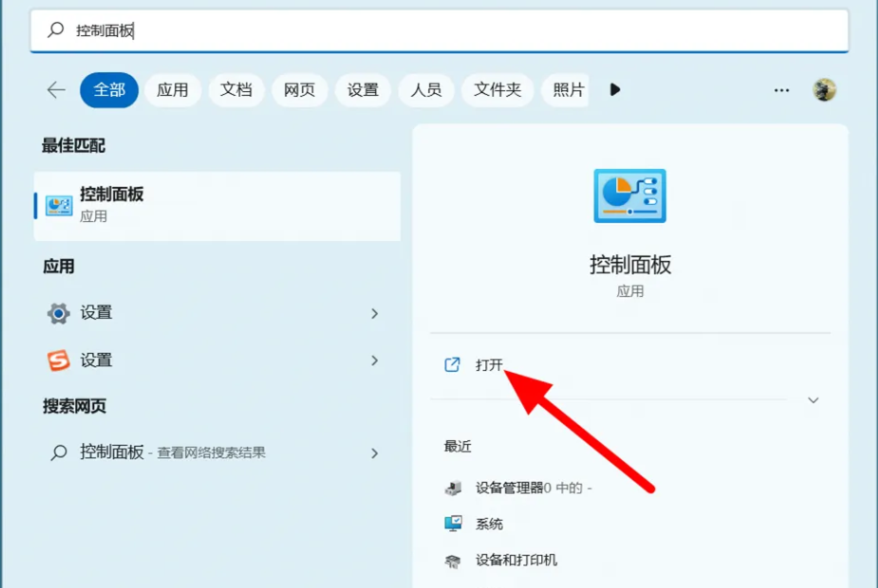This screenshot has width=878, height=588.
Task: Expand the first 设置 result chevron
Action: click(375, 313)
